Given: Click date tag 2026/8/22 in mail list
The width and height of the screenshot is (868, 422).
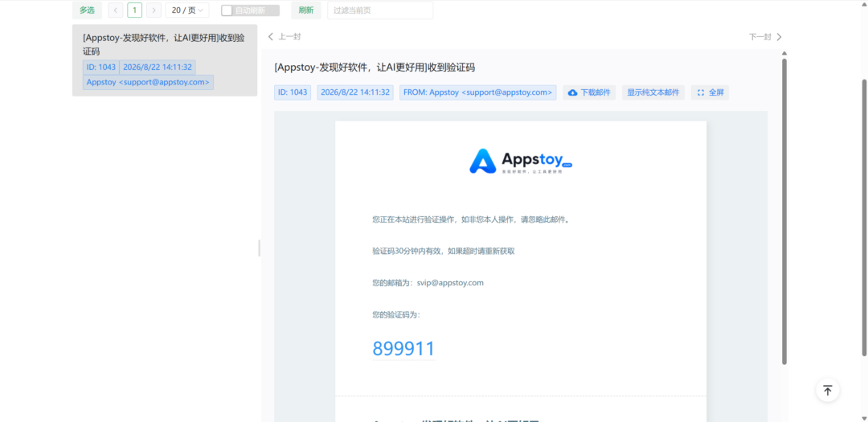Looking at the screenshot, I should coord(158,67).
